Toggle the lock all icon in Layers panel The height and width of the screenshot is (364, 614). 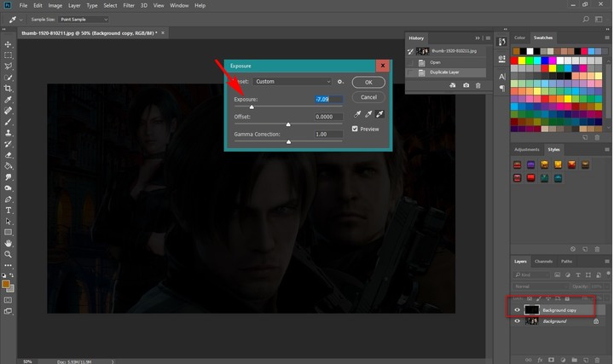click(567, 298)
